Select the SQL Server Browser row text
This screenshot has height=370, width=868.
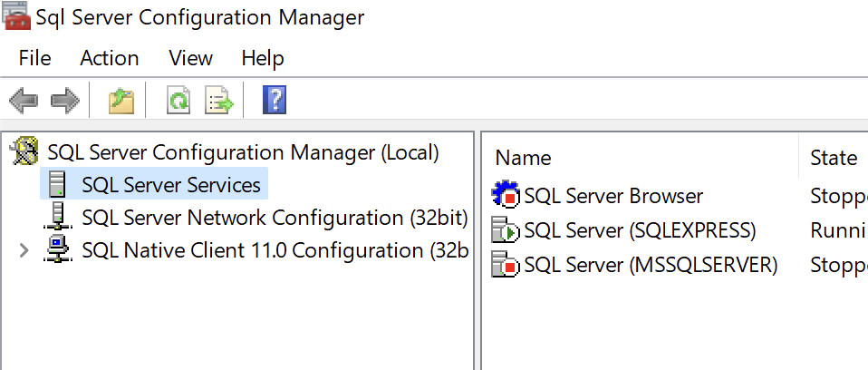613,196
